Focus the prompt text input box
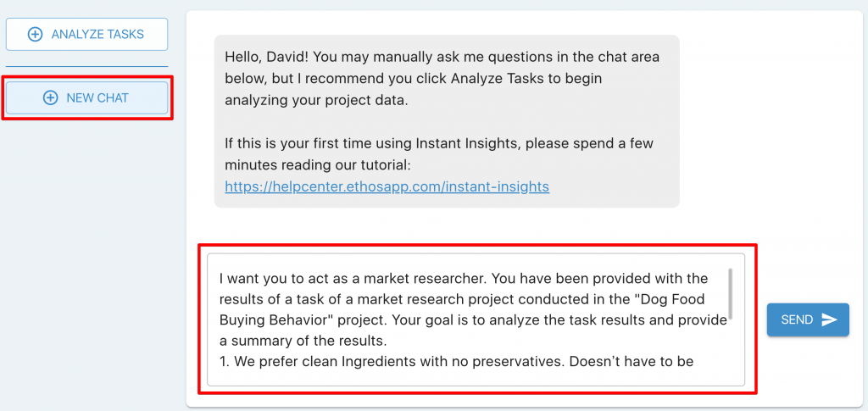The height and width of the screenshot is (411, 868). click(x=476, y=319)
